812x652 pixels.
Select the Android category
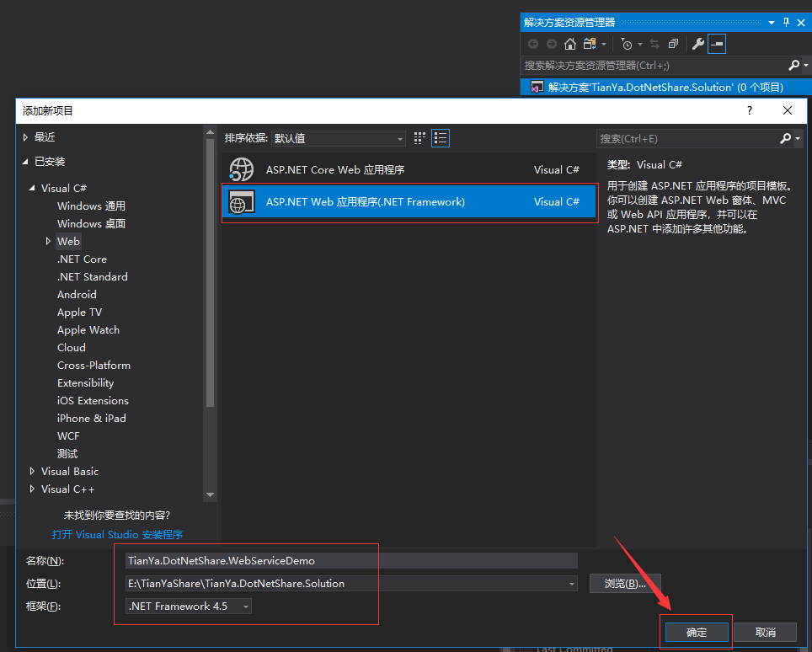tap(77, 294)
